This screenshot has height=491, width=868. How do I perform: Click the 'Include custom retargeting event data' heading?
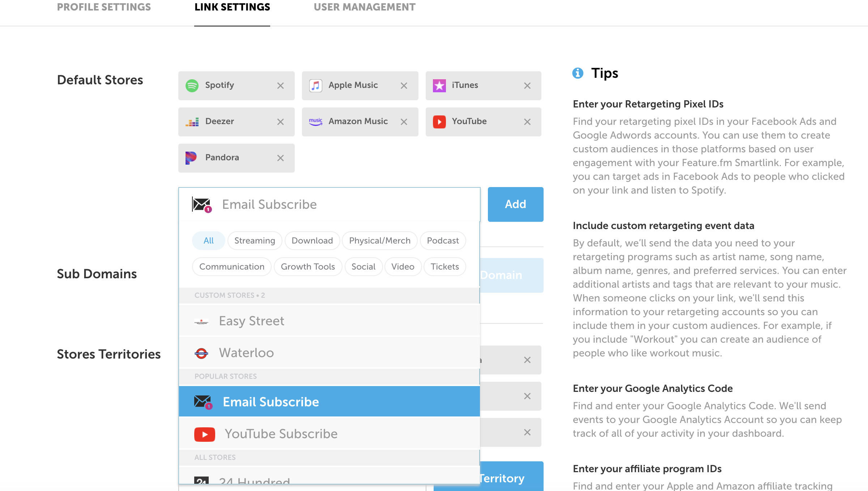pos(664,226)
